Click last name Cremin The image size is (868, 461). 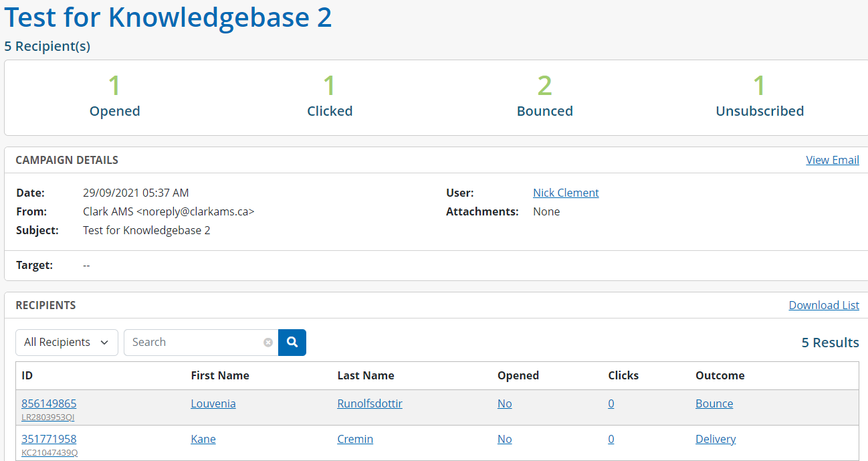[355, 439]
